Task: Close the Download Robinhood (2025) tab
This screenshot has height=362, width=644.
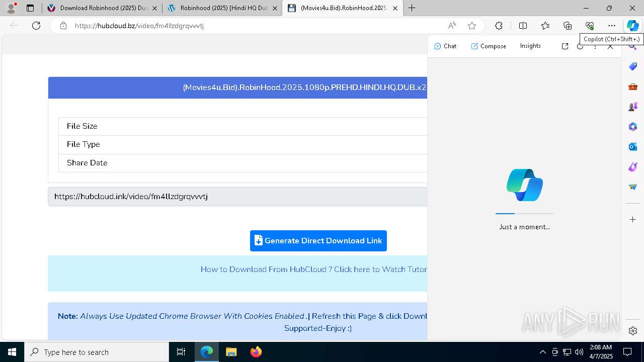Action: tap(154, 8)
